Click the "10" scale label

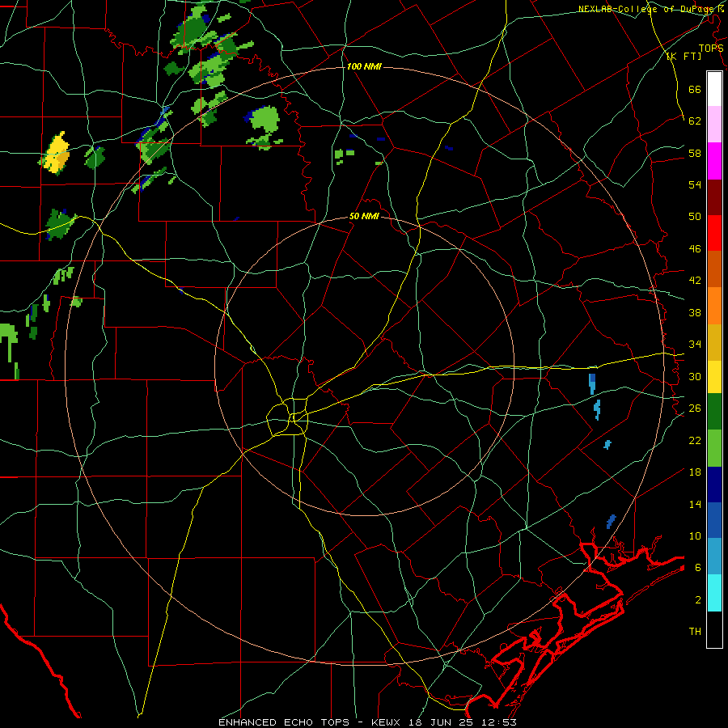[x=695, y=536]
